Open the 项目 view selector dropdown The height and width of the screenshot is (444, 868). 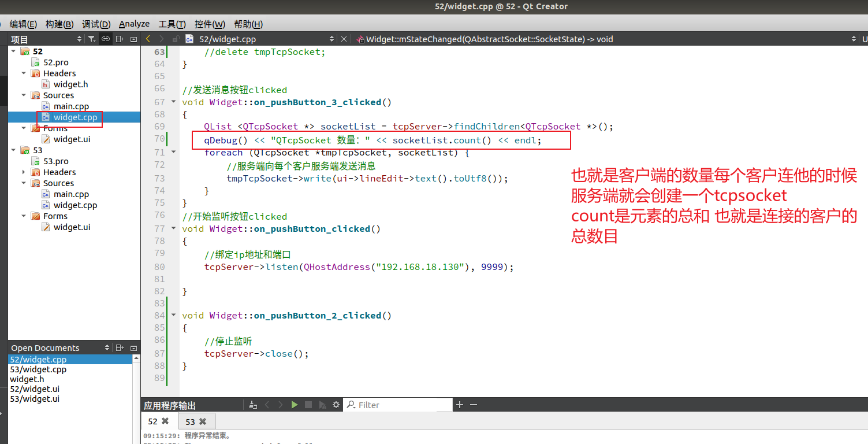point(79,39)
